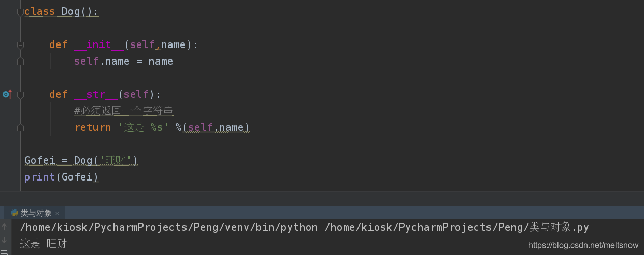Click the override gutter icon next to __str__

click(x=7, y=94)
